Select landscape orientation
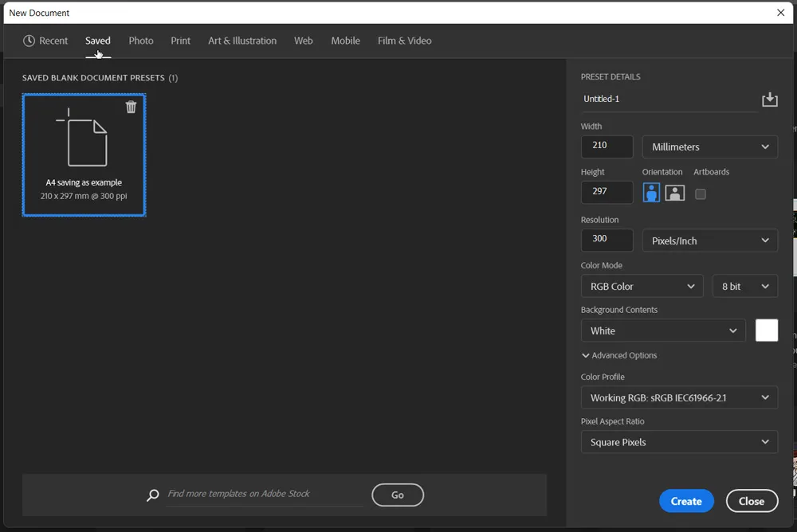 674,193
